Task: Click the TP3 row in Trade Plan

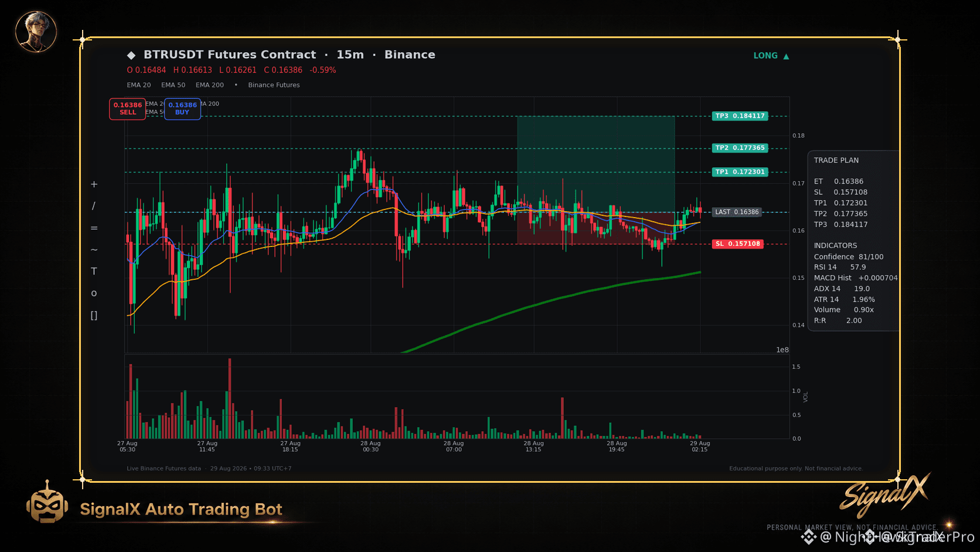Action: [841, 225]
